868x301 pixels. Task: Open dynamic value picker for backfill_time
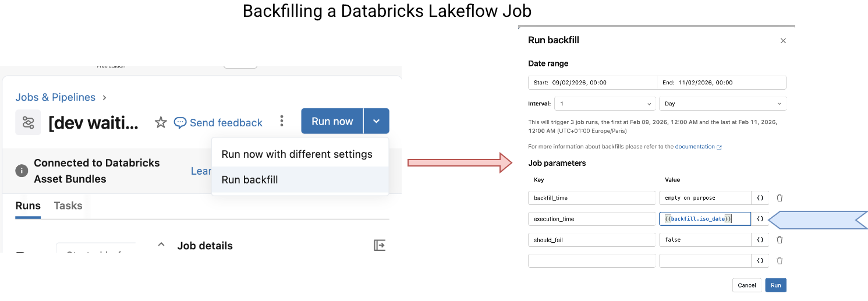[760, 198]
